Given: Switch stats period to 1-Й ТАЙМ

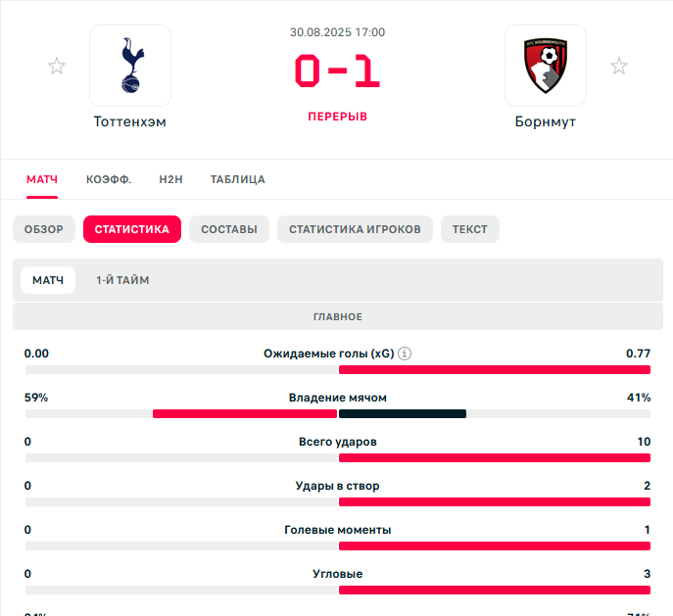Looking at the screenshot, I should pos(122,280).
